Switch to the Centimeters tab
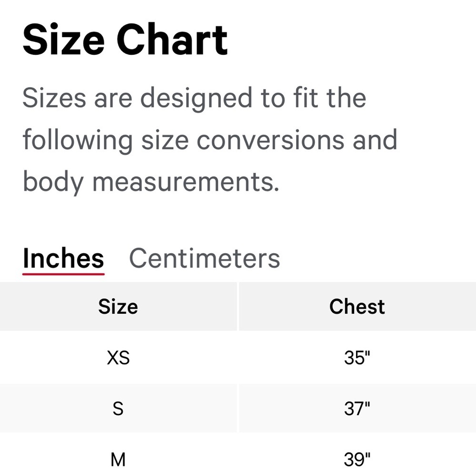 205,258
